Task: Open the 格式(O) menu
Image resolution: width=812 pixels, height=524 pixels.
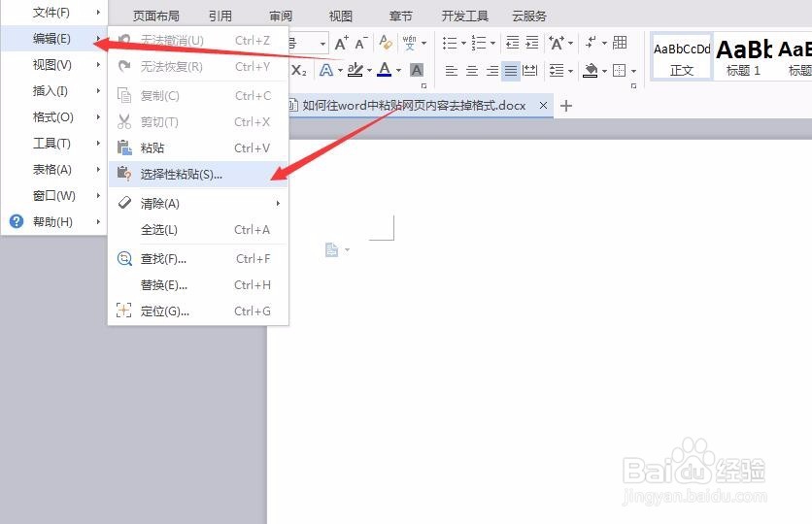Action: click(54, 117)
